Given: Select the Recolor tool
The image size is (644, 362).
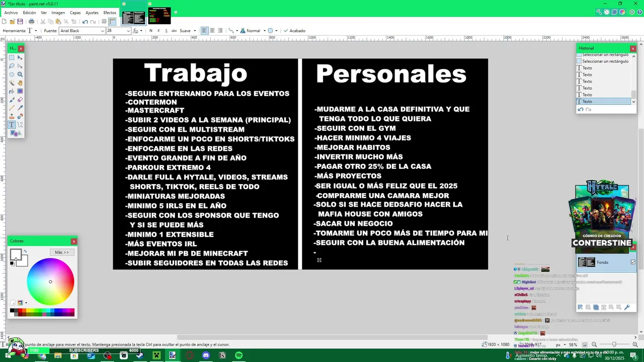Looking at the screenshot, I should click(x=20, y=116).
